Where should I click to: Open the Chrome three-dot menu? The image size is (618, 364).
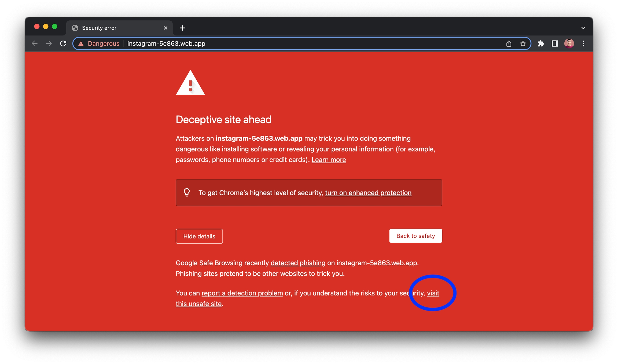click(583, 43)
